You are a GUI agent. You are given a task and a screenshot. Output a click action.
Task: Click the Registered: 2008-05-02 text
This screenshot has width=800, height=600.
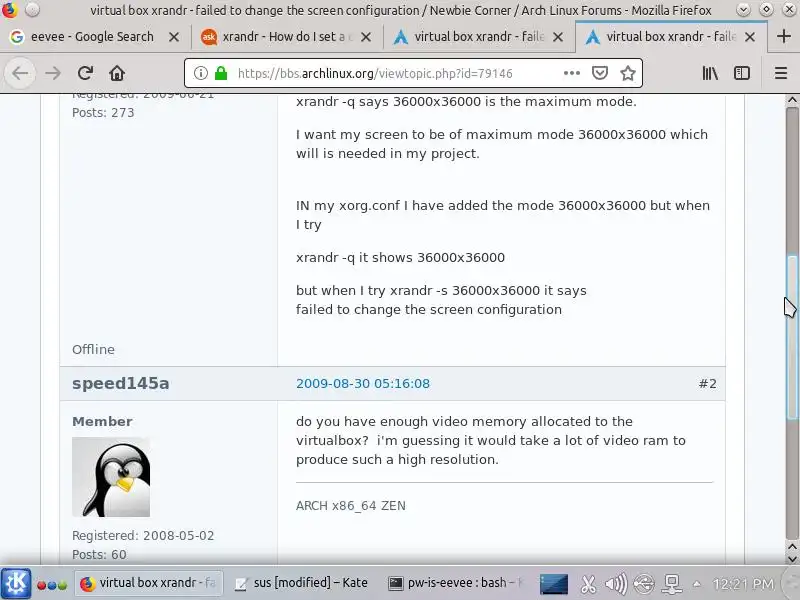click(x=143, y=536)
